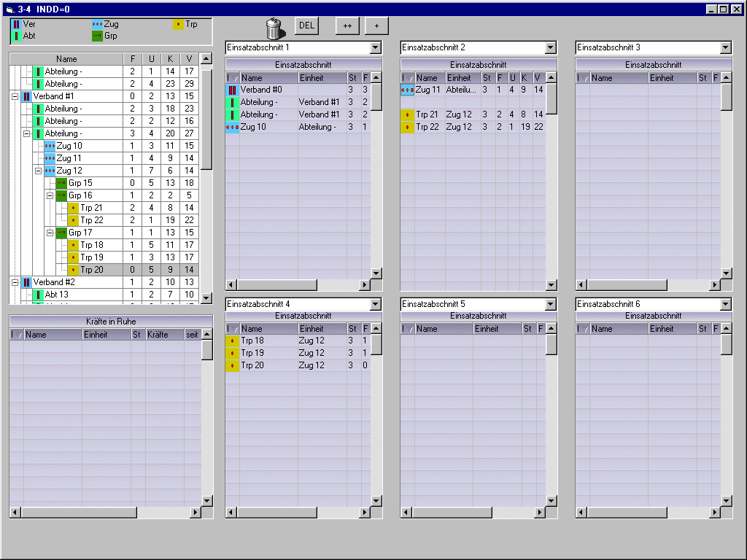Open the Einsatzabschnitt 5 dropdown
The image size is (747, 560).
pyautogui.click(x=551, y=304)
